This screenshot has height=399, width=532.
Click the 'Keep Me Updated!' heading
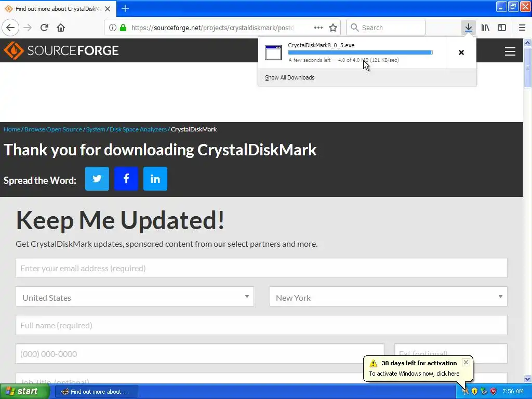pos(120,220)
